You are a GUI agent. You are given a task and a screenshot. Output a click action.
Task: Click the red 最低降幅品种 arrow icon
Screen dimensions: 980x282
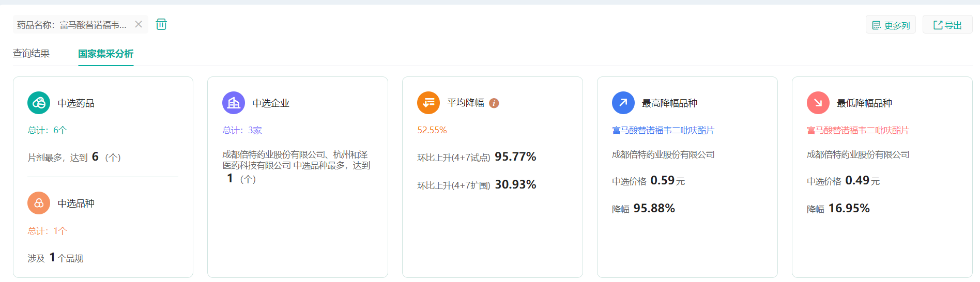click(818, 103)
